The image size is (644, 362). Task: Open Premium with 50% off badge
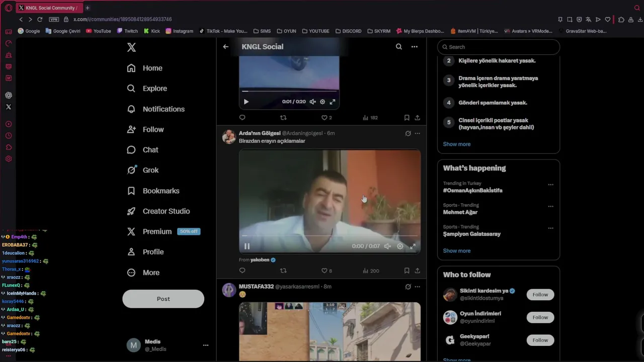click(164, 231)
